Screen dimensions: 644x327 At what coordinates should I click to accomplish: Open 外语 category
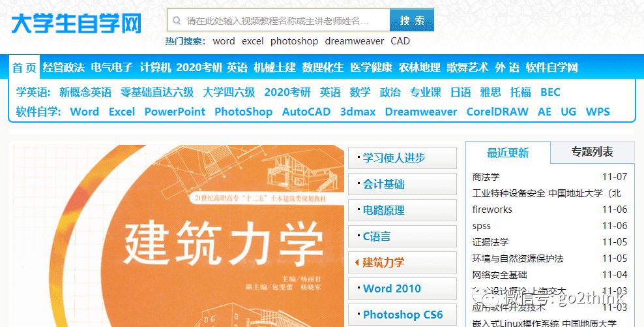(507, 67)
